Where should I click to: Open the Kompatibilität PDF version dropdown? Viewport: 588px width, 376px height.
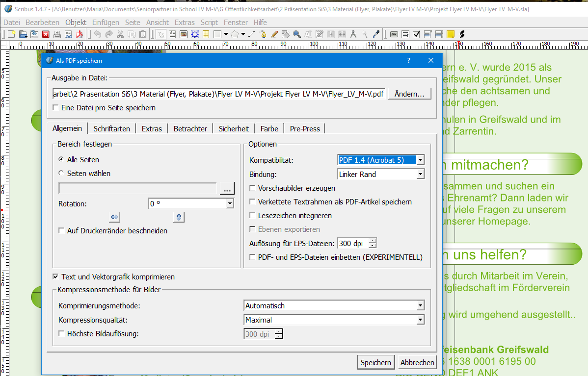420,160
